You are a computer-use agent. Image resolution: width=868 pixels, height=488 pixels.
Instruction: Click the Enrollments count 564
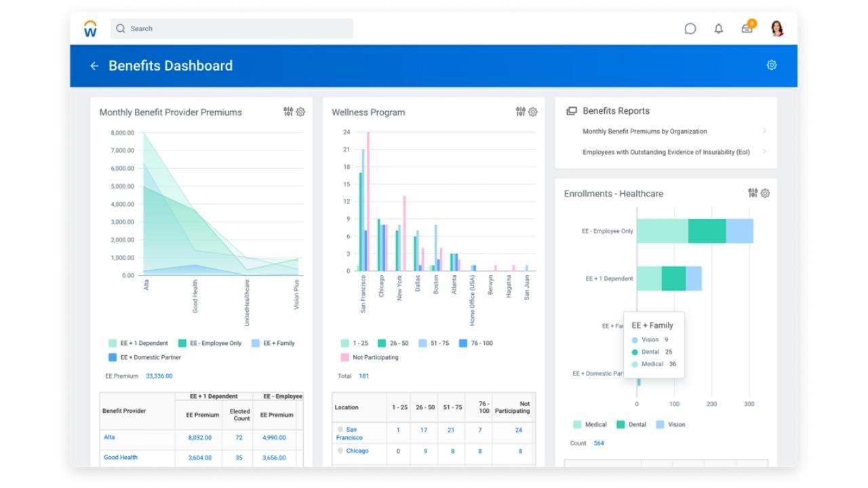[x=599, y=443]
